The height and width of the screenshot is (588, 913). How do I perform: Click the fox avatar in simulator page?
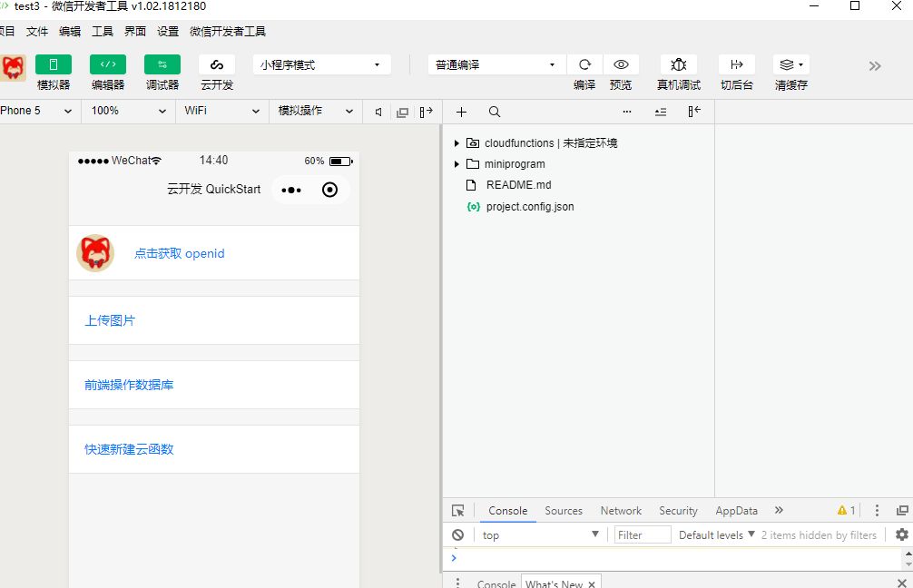pyautogui.click(x=95, y=252)
